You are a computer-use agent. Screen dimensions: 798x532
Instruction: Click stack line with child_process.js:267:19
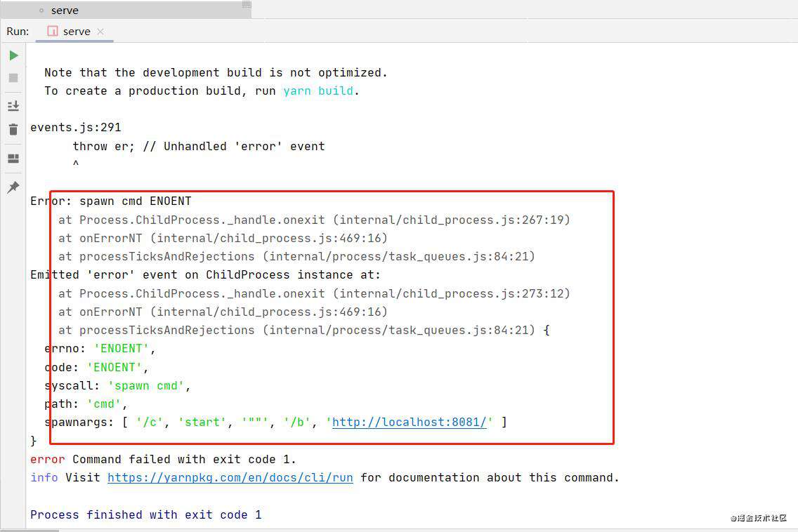pos(314,220)
